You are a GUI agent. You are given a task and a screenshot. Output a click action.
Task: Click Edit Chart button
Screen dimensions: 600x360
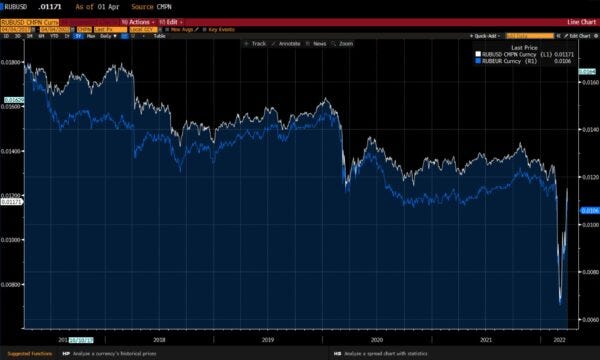coord(577,36)
